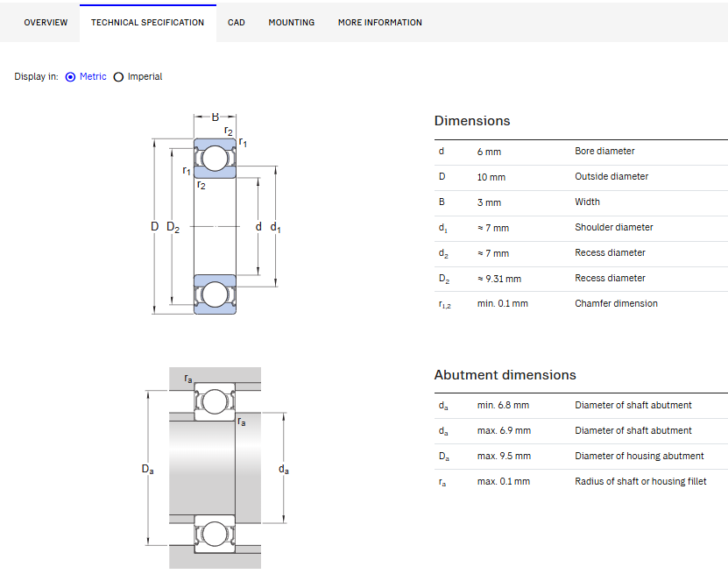The image size is (728, 574).
Task: Click the bearing dimensions cross-section drawing
Action: click(216, 214)
